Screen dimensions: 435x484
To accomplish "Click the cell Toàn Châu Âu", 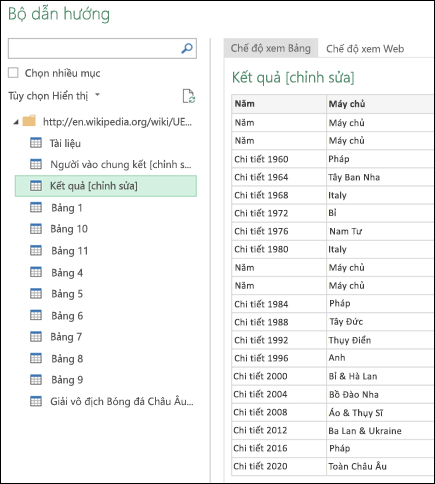I will (x=380, y=466).
